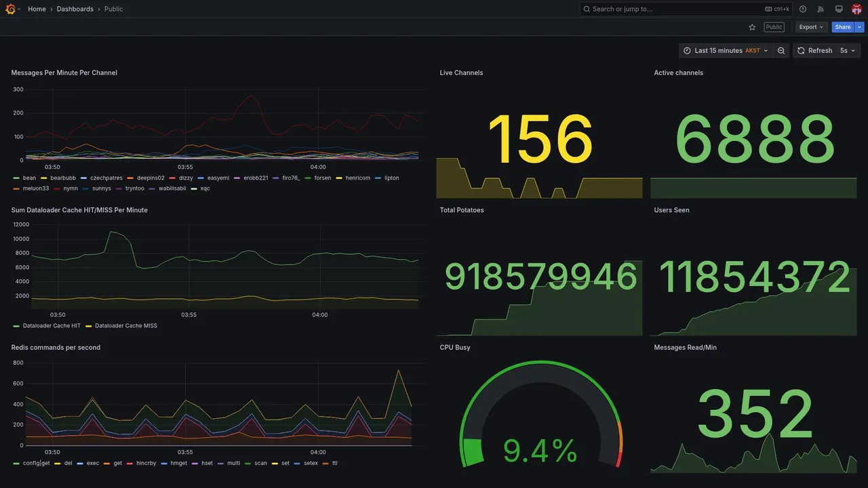Open the help question-mark menu

pos(803,9)
